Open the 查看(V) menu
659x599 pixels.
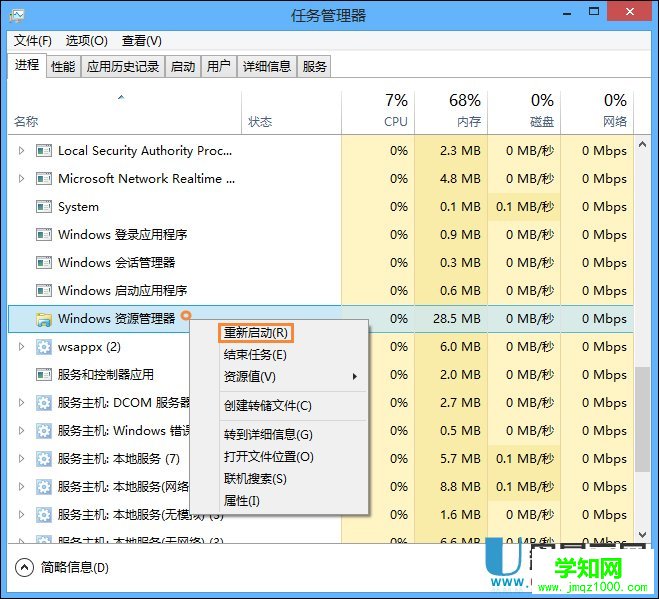point(142,41)
